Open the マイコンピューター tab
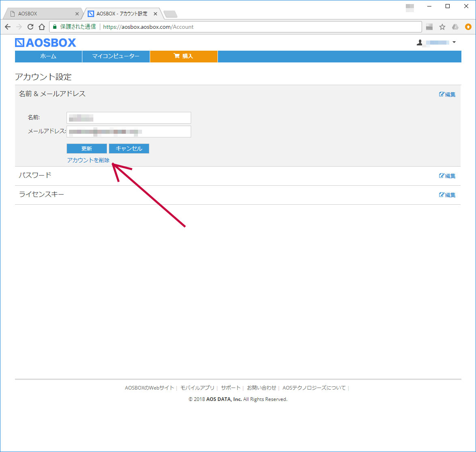Screen dimensions: 476x452 [116, 56]
